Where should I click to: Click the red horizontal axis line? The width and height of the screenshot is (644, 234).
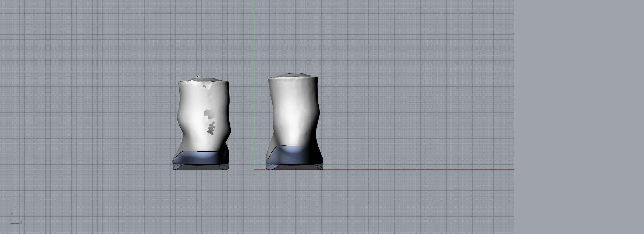pos(410,169)
